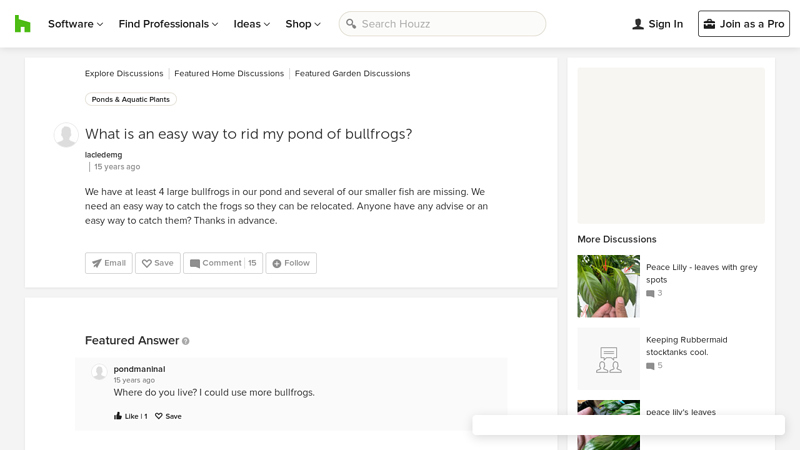Click the thumbs-up Like icon
800x450 pixels.
click(118, 416)
